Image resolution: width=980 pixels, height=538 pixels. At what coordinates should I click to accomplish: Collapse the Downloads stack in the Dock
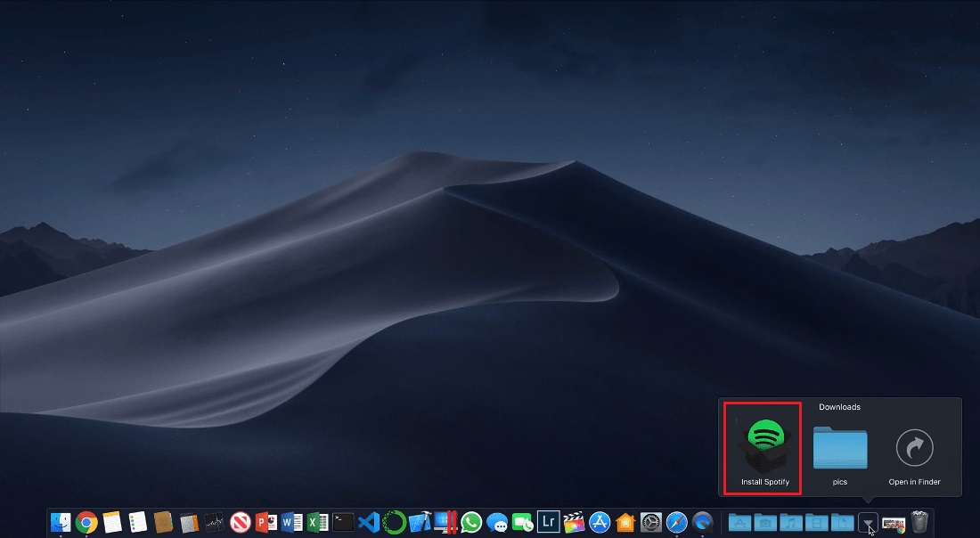tap(868, 522)
